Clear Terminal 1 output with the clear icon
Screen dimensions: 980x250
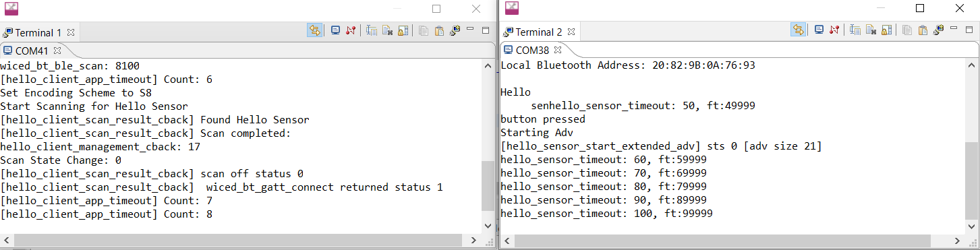[x=387, y=30]
